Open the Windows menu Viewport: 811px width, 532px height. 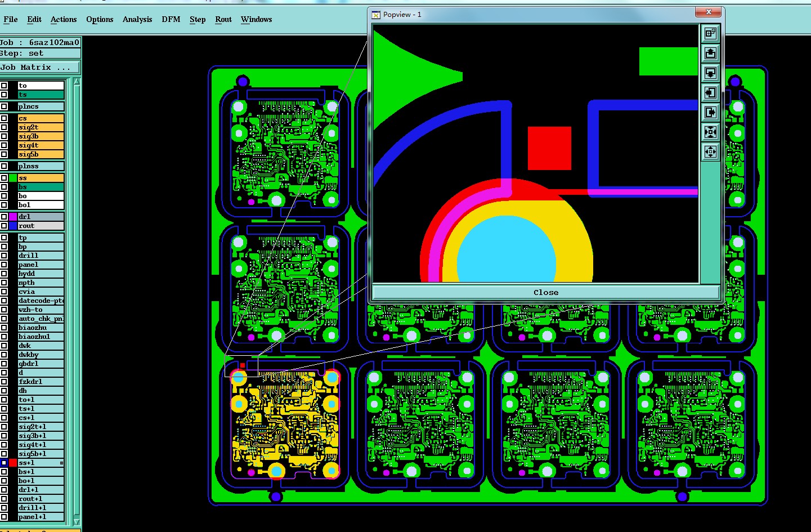tap(257, 19)
